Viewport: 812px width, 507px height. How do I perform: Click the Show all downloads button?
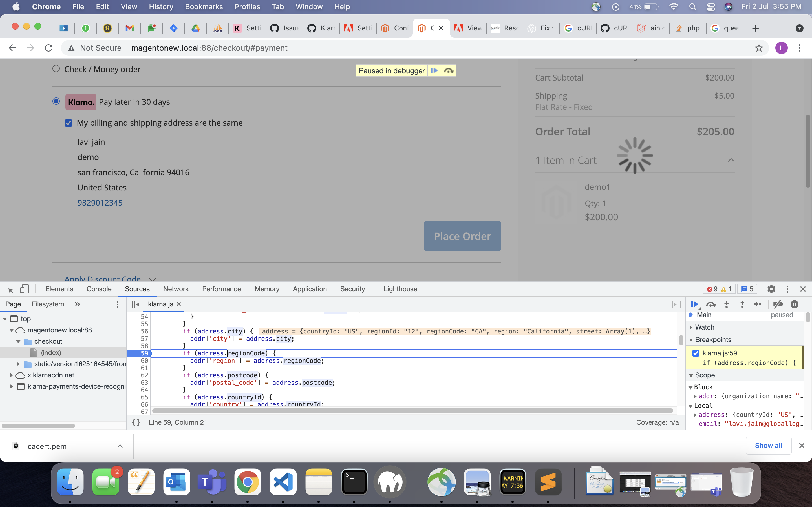[768, 445]
